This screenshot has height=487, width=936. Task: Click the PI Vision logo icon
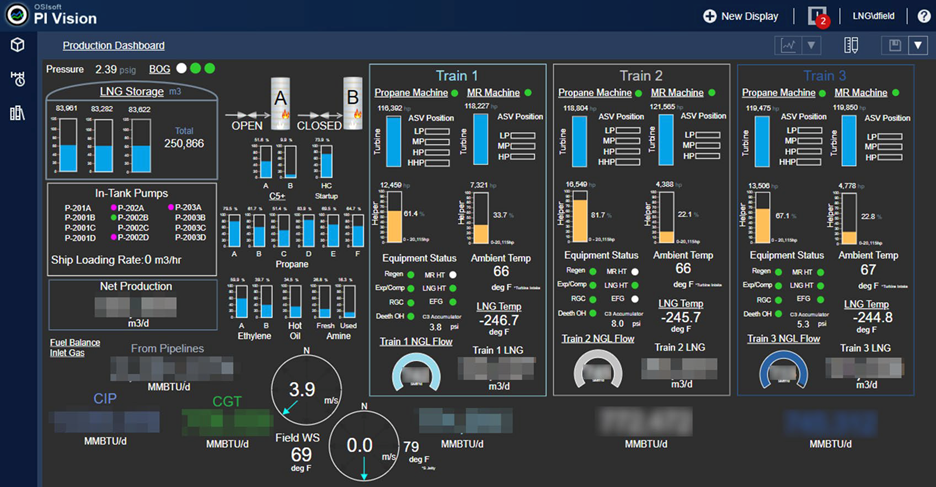coord(17,15)
